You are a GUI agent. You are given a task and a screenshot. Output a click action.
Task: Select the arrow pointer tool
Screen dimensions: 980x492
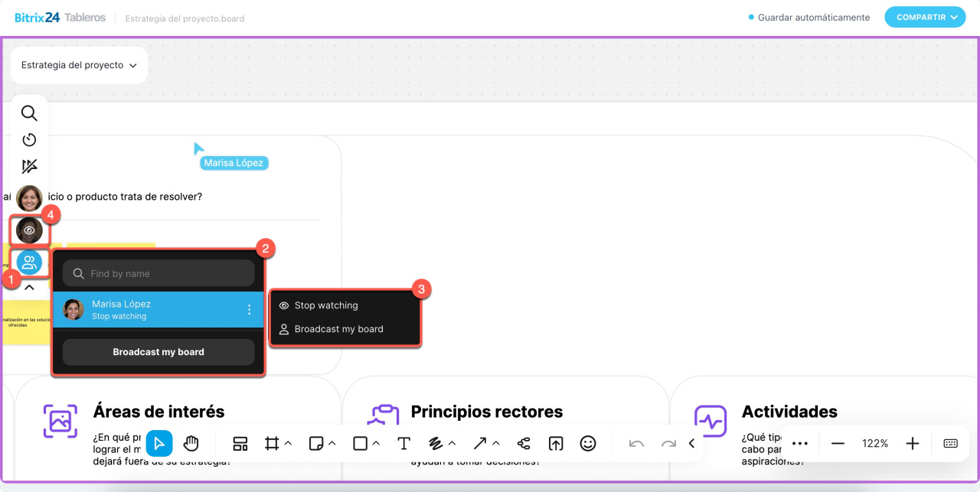[x=159, y=443]
